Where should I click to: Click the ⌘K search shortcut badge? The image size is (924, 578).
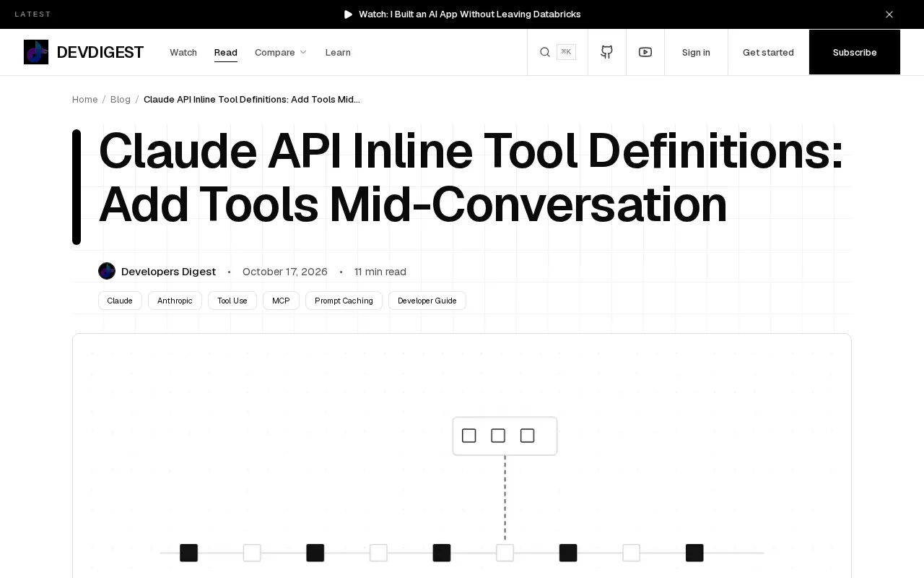pyautogui.click(x=566, y=52)
